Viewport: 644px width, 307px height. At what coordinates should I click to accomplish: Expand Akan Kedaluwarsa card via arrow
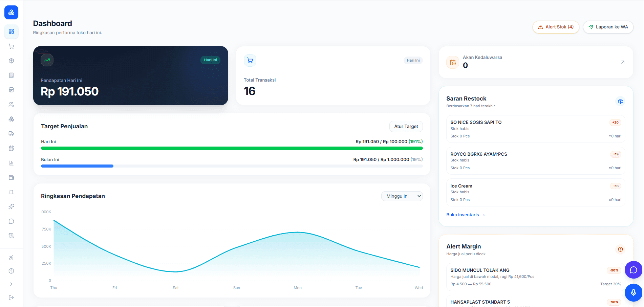622,62
